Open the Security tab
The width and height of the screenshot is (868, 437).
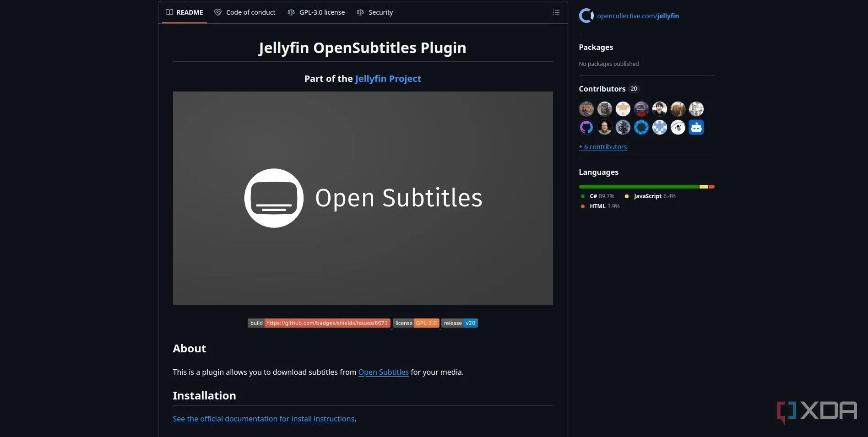pyautogui.click(x=375, y=12)
